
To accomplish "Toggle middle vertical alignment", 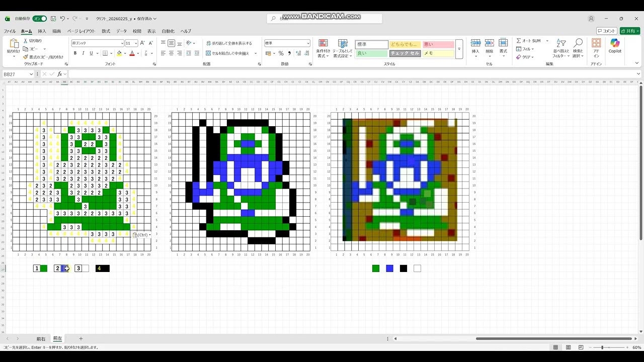I will point(171,43).
